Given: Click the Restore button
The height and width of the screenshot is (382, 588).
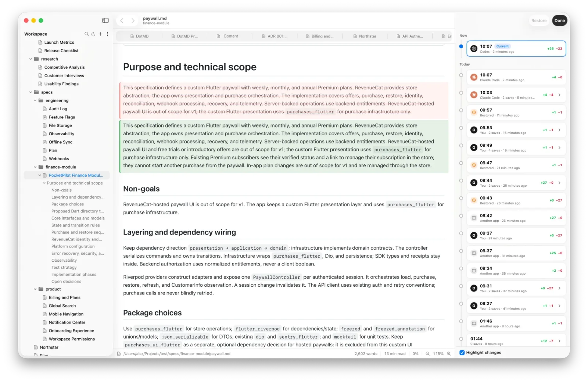Looking at the screenshot, I should (539, 21).
